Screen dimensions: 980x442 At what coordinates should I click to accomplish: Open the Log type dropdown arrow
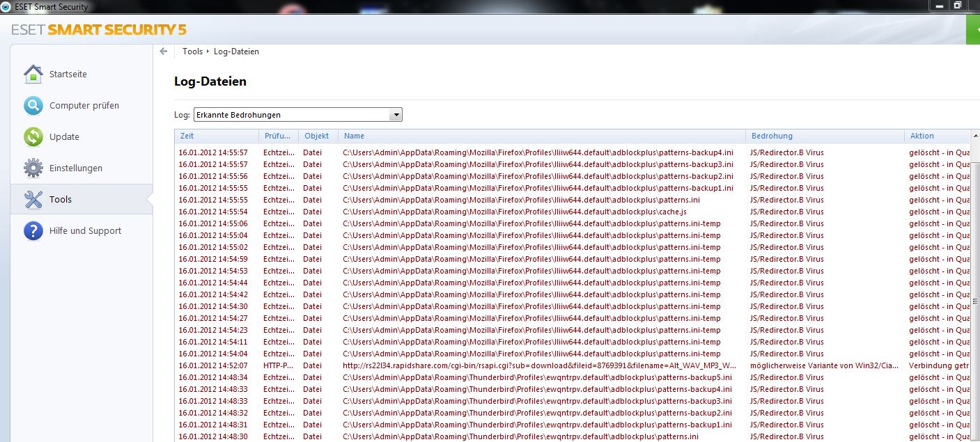396,115
